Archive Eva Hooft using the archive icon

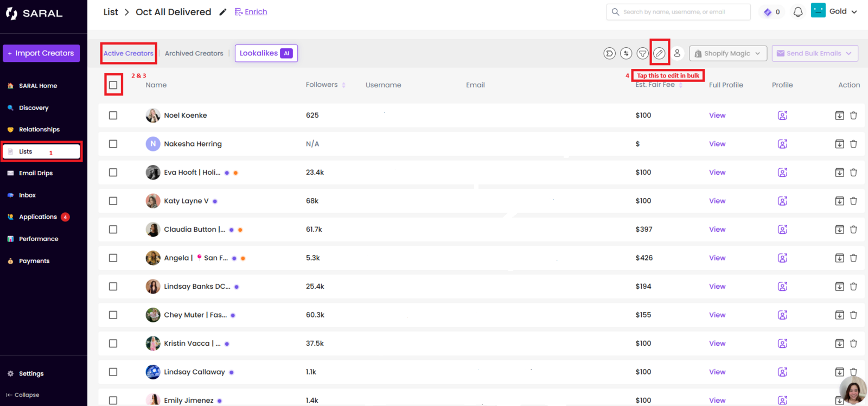point(839,172)
